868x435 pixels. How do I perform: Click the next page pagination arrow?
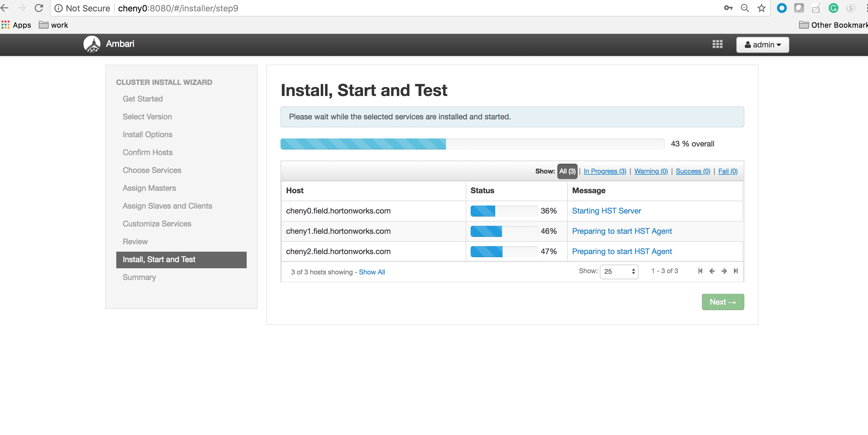[724, 271]
